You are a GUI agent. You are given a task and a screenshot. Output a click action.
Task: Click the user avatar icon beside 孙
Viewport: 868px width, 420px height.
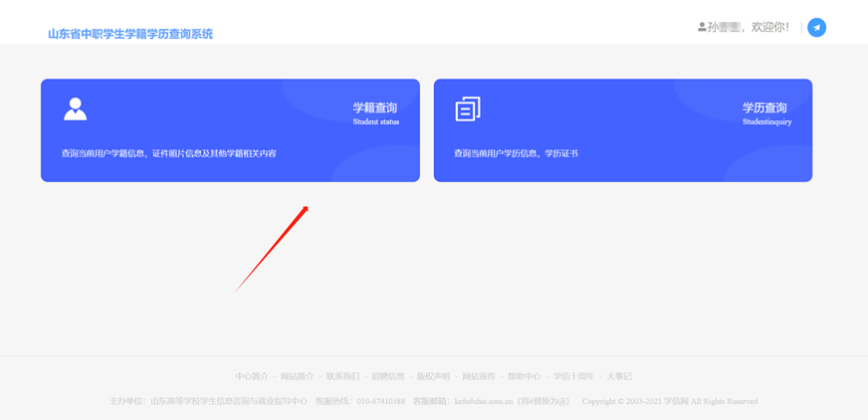tap(702, 27)
